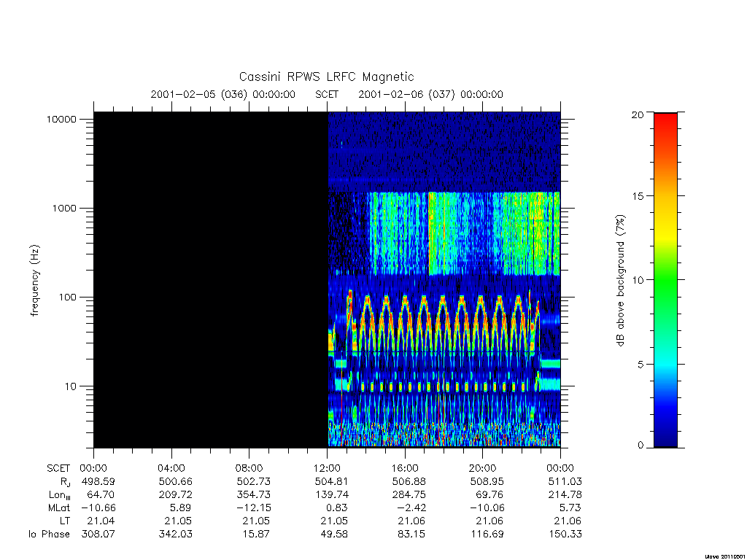Click the 10 Hz frequency axis label
Viewport: 747px width, 560px height.
point(71,386)
